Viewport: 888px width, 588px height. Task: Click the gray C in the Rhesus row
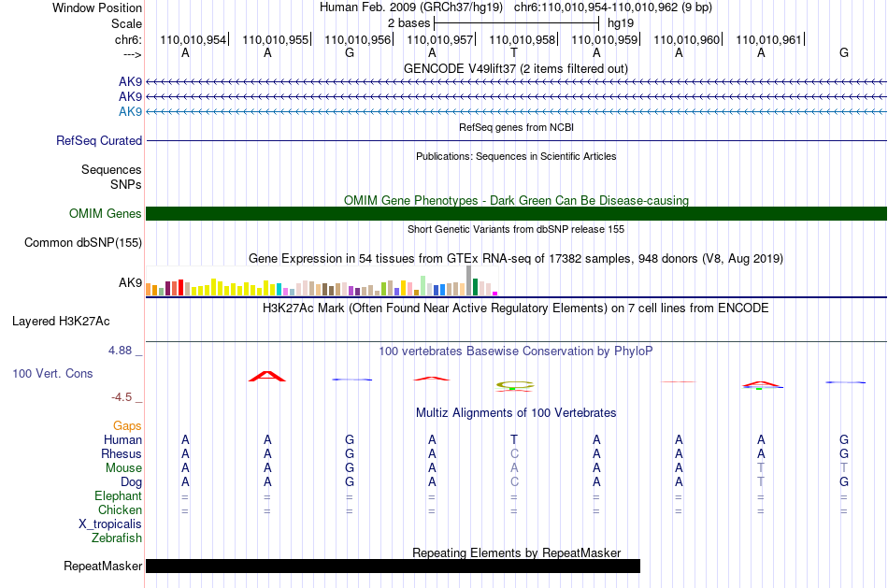pyautogui.click(x=514, y=453)
